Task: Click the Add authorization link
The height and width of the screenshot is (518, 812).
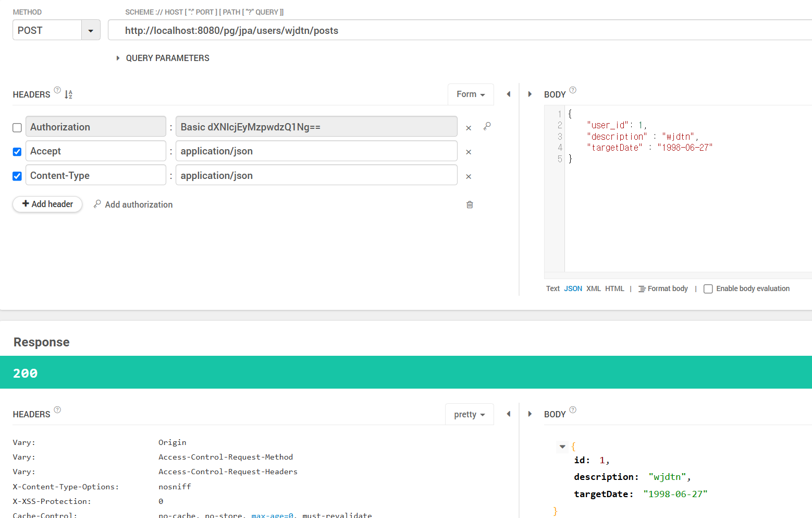Action: [x=133, y=204]
